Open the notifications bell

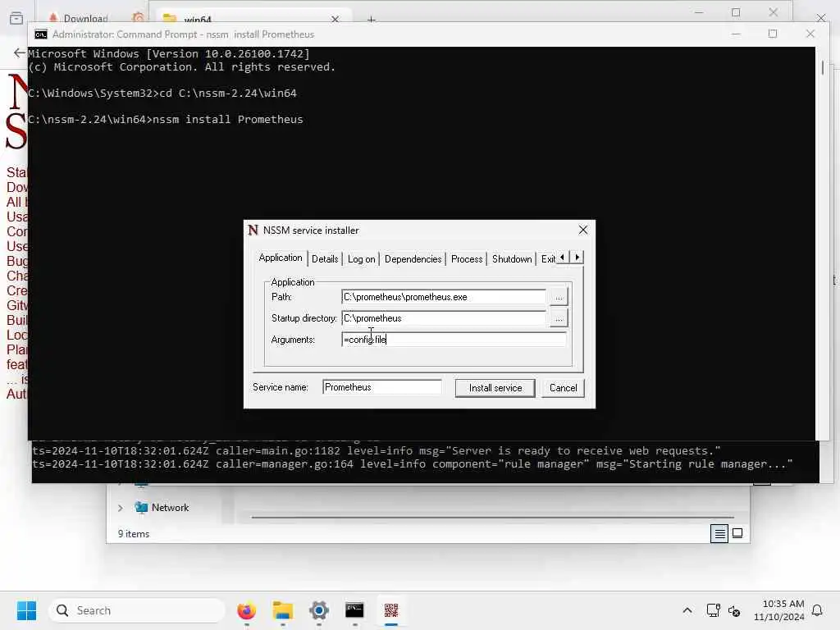pos(818,610)
